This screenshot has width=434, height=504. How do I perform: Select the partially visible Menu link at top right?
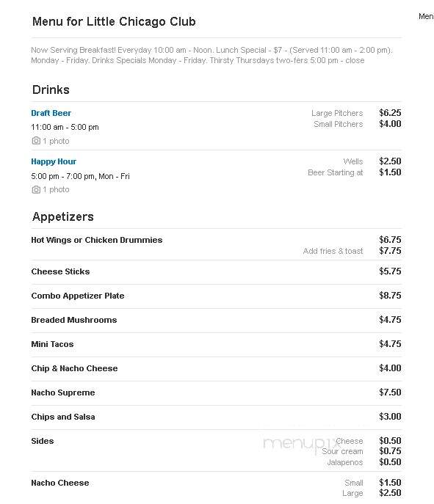coord(426,16)
